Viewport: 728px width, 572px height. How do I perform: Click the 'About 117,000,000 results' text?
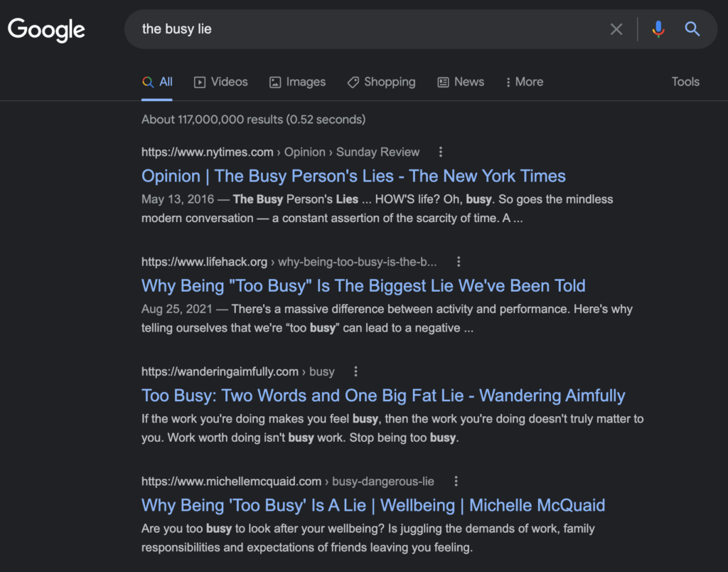[x=254, y=120]
